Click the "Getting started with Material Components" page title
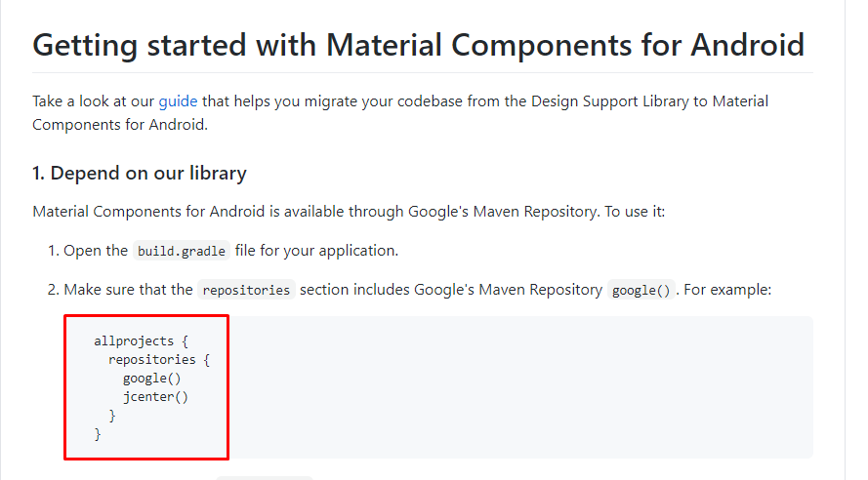The width and height of the screenshot is (868, 480). click(418, 45)
